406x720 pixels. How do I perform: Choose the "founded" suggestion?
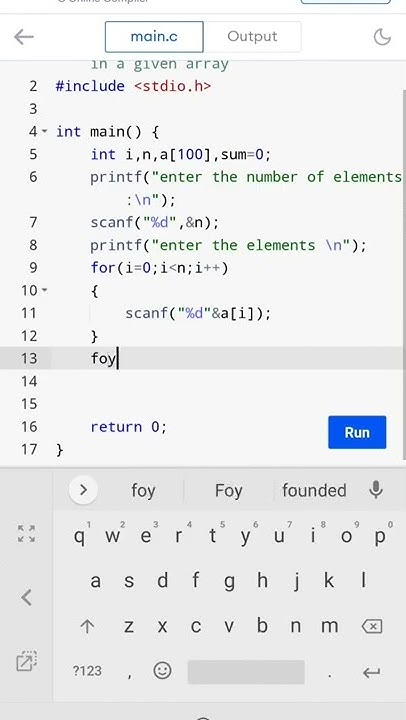314,490
